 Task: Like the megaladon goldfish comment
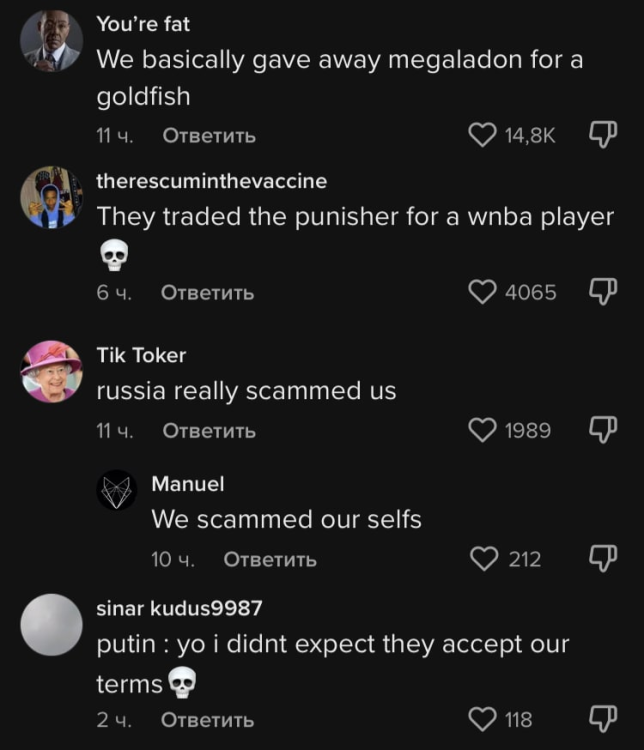click(483, 135)
